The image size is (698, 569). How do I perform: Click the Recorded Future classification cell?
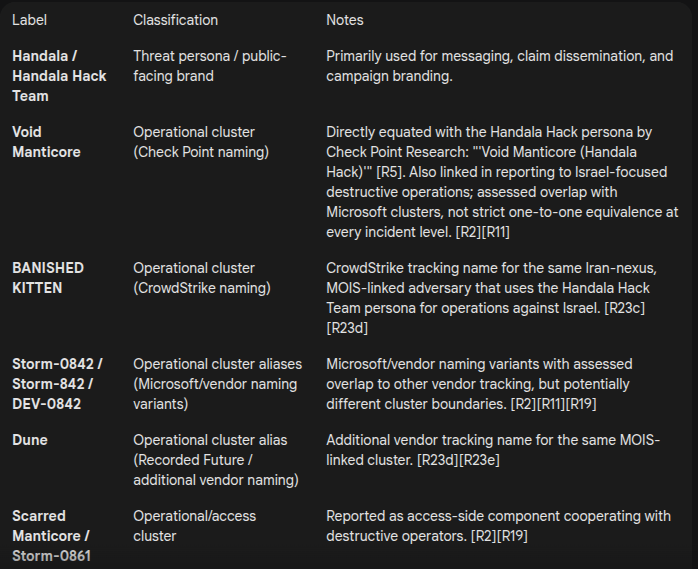(216, 460)
